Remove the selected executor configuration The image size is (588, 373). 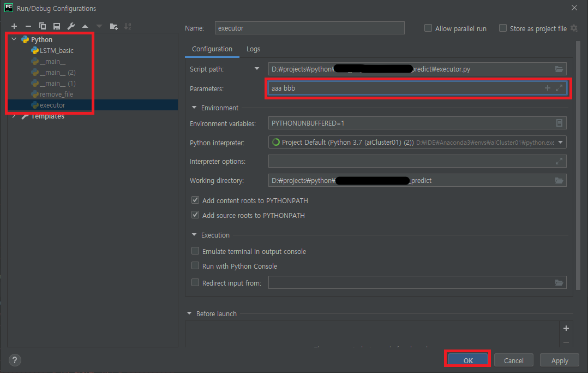(28, 26)
